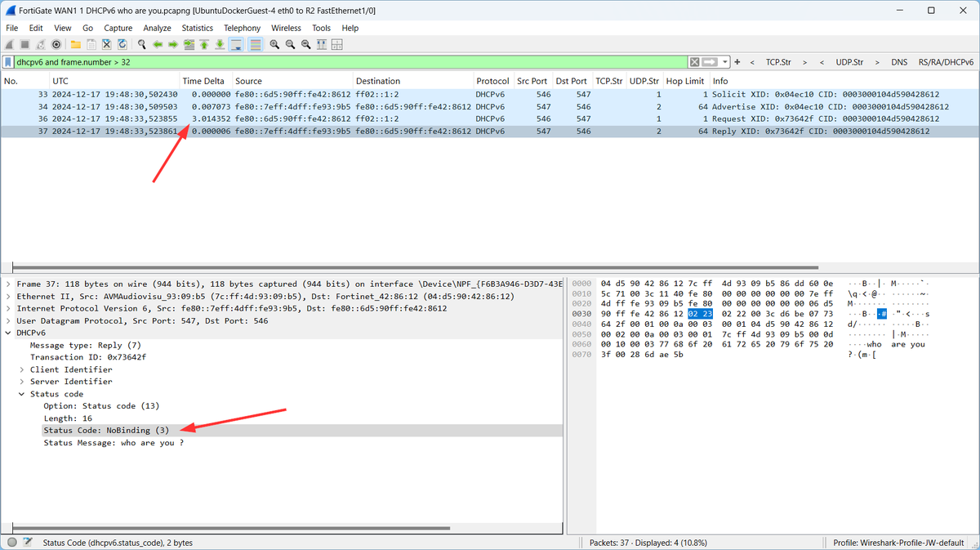
Task: Select packet 36 Request row
Action: 490,118
